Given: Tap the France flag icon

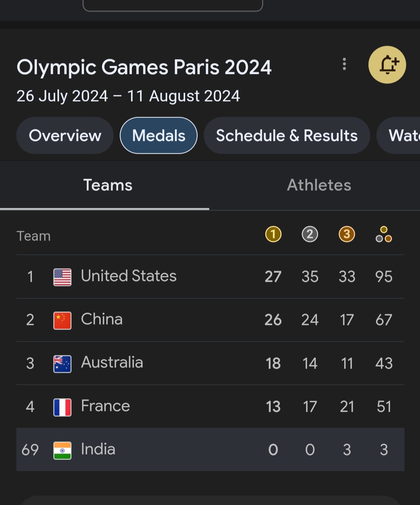Looking at the screenshot, I should (62, 407).
